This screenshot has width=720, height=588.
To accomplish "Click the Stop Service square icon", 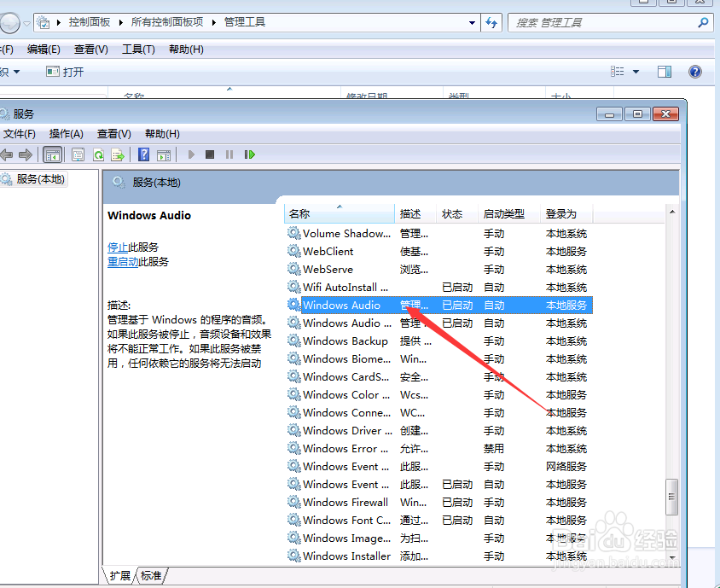I will click(x=210, y=154).
